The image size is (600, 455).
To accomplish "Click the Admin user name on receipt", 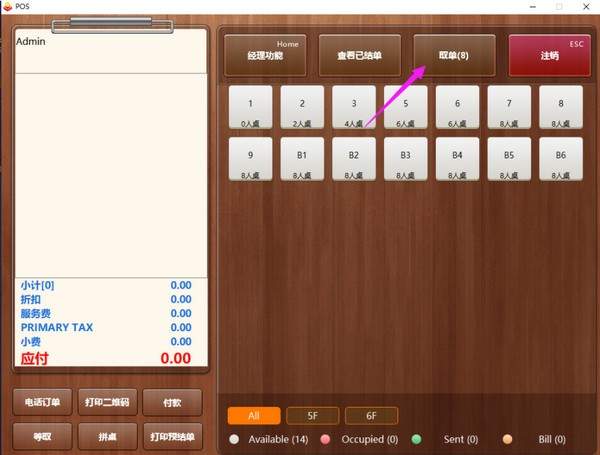I will coord(31,41).
